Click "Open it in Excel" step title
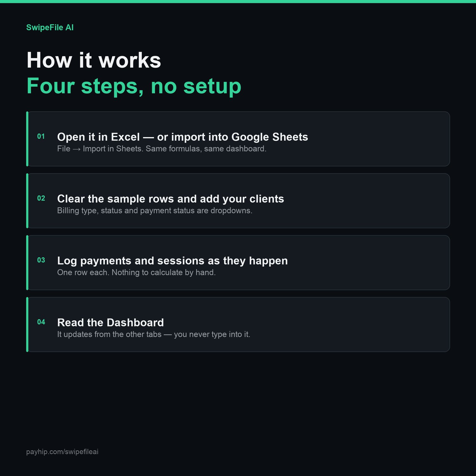 coord(182,137)
